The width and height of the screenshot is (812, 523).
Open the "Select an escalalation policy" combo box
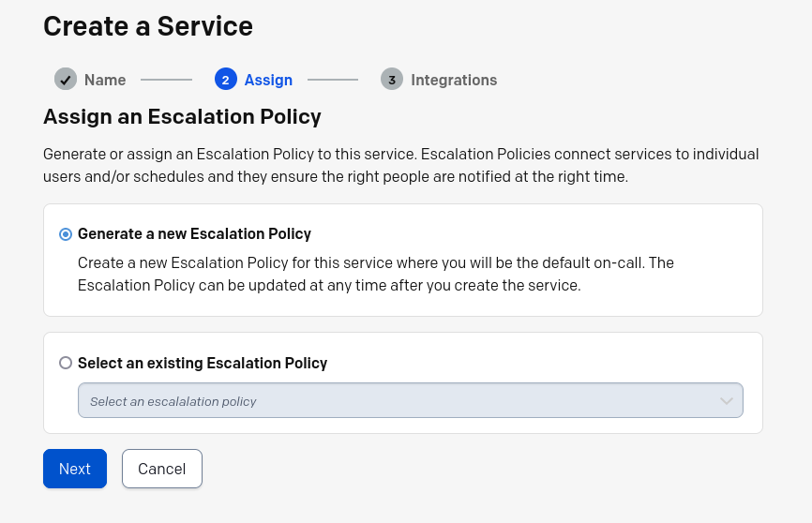411,400
